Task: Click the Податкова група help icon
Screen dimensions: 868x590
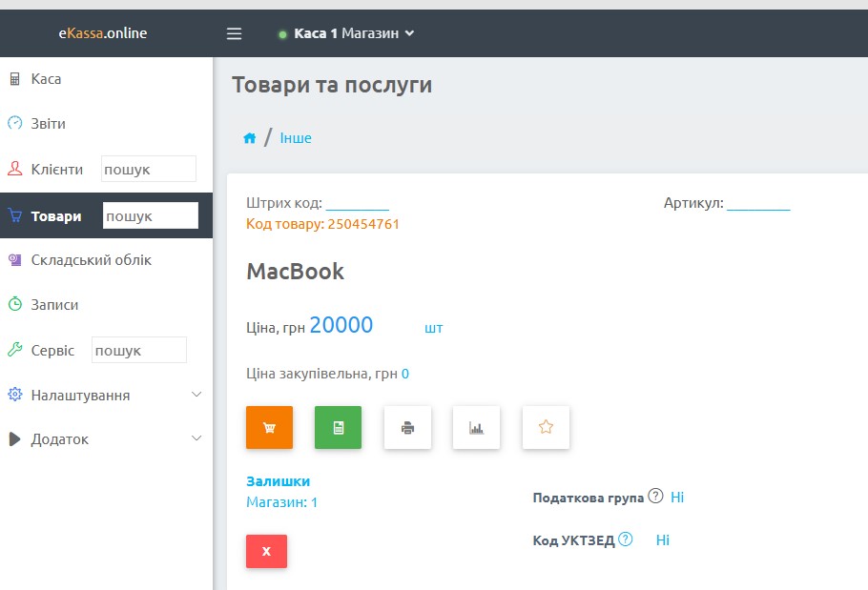Action: pyautogui.click(x=655, y=496)
